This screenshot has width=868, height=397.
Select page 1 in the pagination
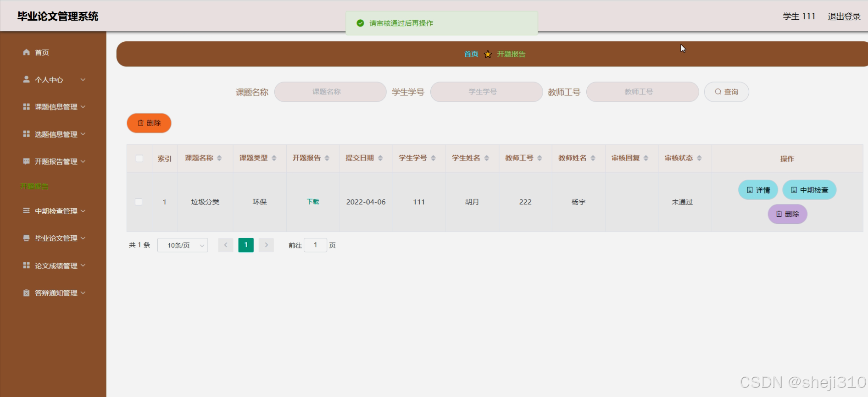(x=246, y=245)
